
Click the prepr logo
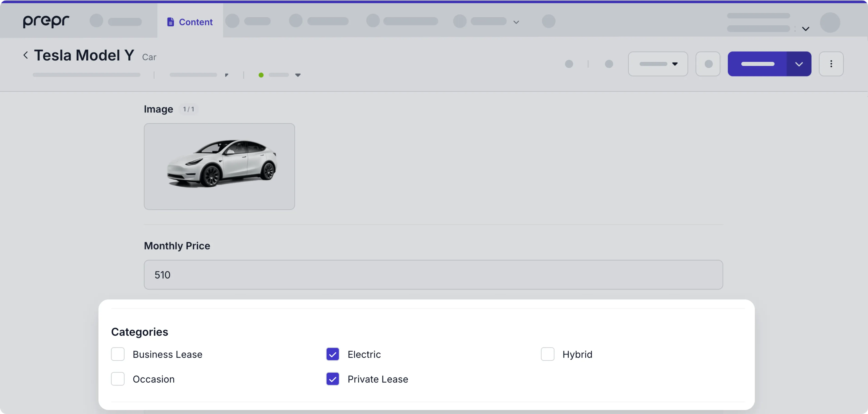pos(46,21)
